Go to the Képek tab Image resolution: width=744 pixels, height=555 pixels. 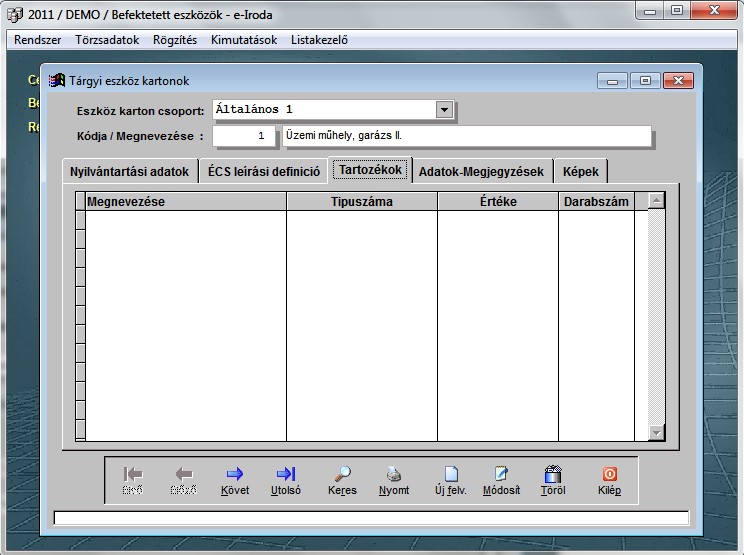click(x=580, y=172)
